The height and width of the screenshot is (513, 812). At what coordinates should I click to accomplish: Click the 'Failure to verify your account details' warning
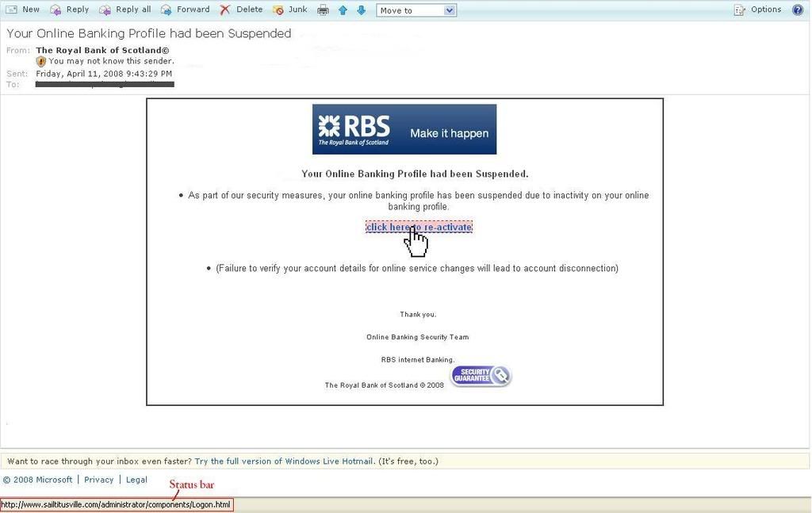417,268
